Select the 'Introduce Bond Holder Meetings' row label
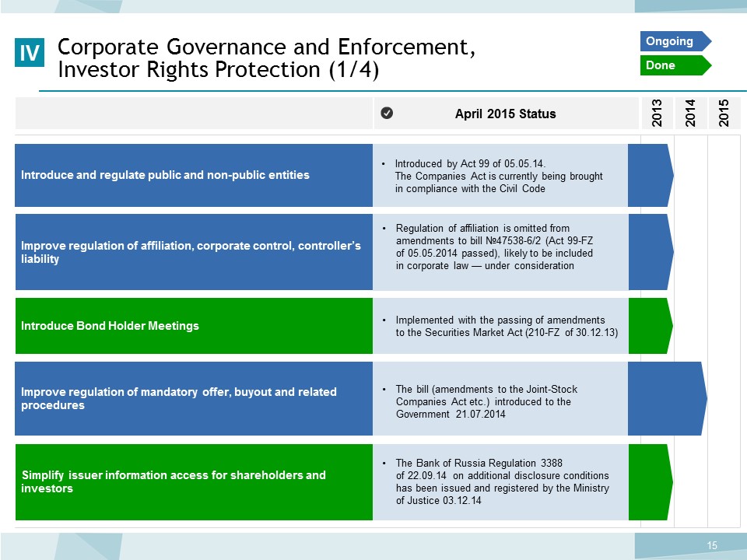The width and height of the screenshot is (747, 560). [x=194, y=326]
